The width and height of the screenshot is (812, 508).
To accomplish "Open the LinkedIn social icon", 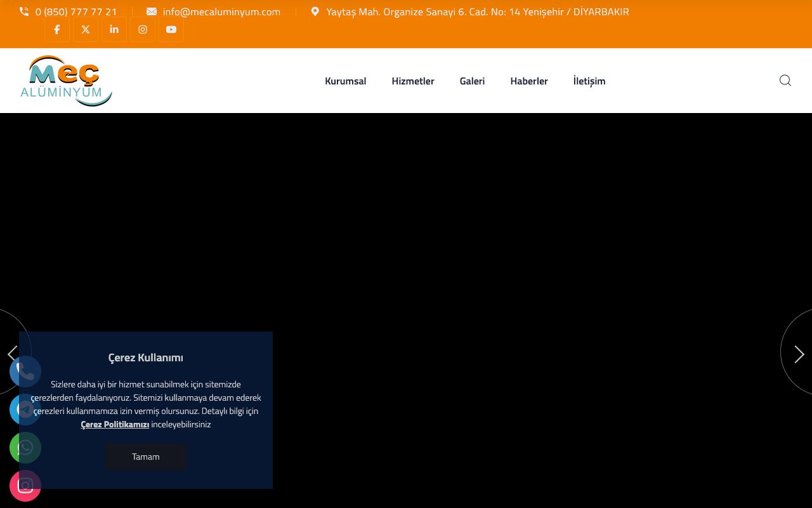I will 114,29.
